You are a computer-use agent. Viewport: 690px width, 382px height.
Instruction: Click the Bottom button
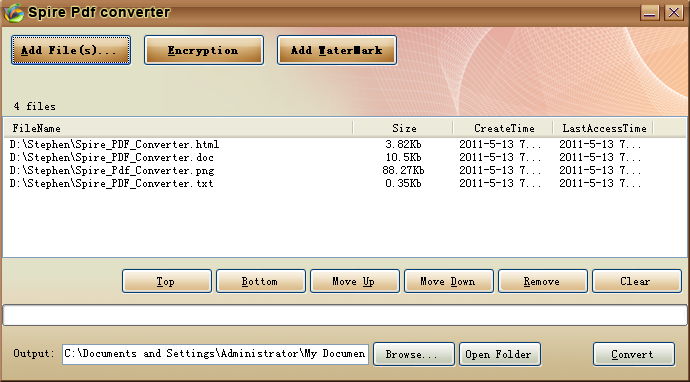click(x=261, y=281)
